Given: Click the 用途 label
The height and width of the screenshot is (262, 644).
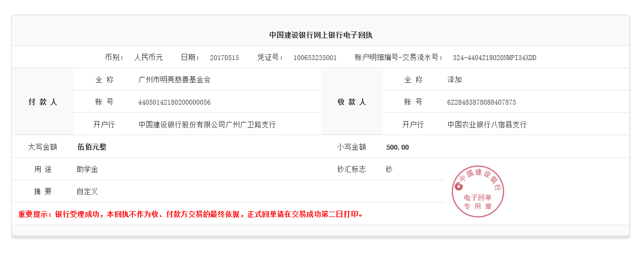Looking at the screenshot, I should [43, 169].
